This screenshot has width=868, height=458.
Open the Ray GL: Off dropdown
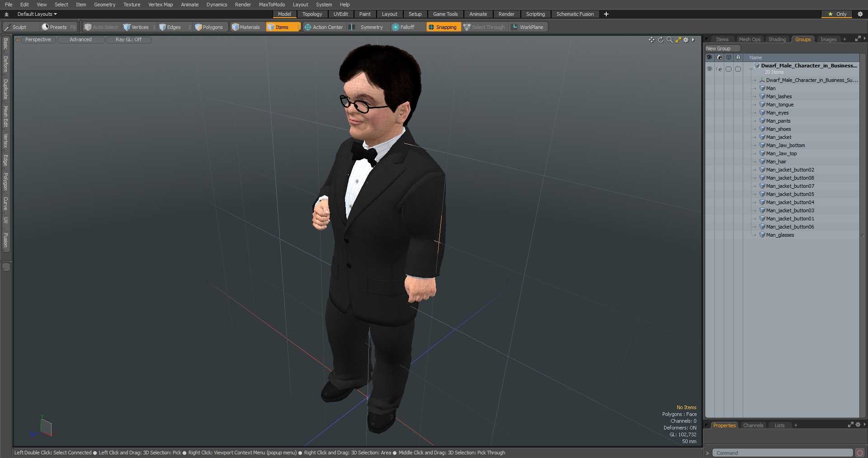(x=128, y=40)
